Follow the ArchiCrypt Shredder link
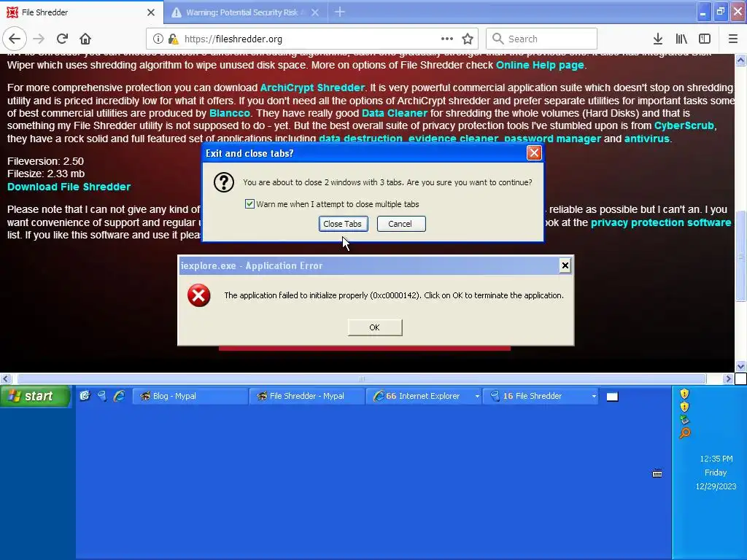 (x=312, y=87)
